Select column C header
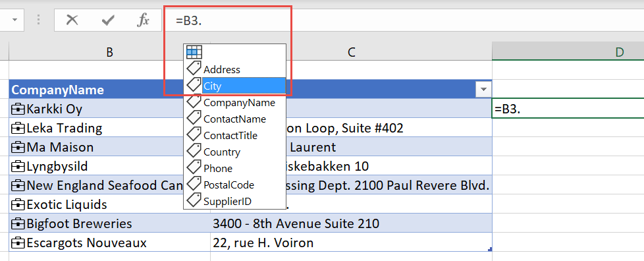This screenshot has width=644, height=261. pos(351,52)
